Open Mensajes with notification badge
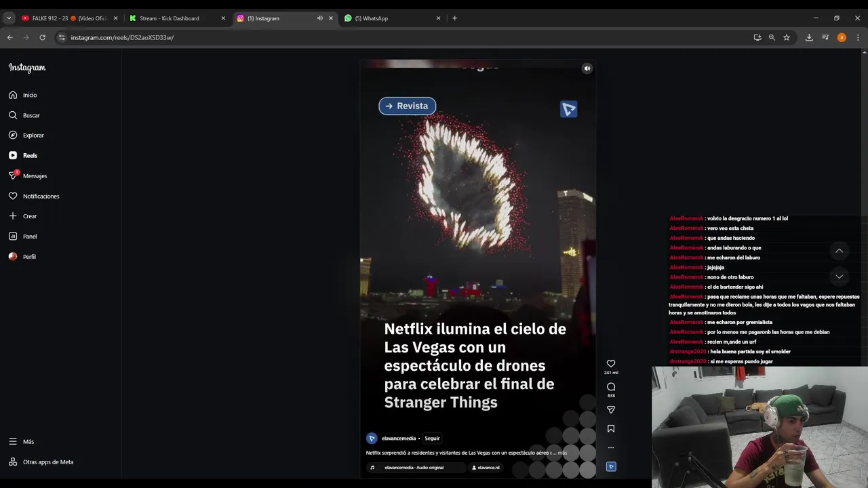 (x=28, y=176)
